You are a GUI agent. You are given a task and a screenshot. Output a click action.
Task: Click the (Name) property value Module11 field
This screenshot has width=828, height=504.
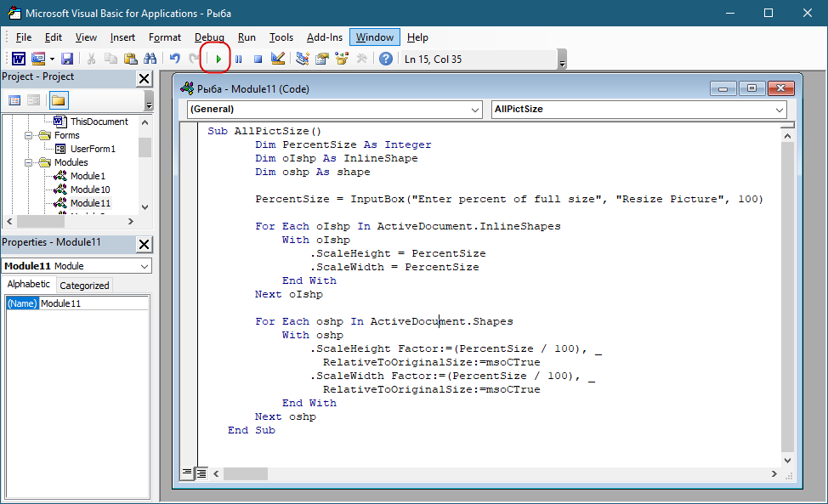[x=94, y=303]
